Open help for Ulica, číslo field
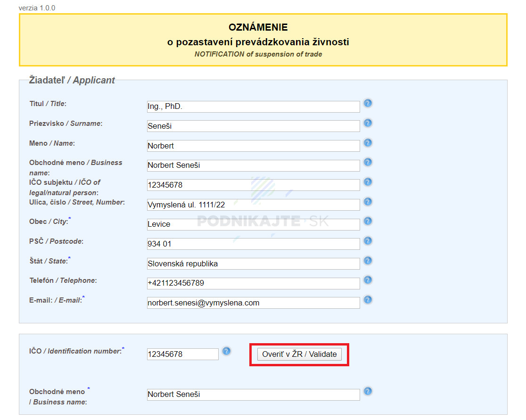 (x=368, y=202)
